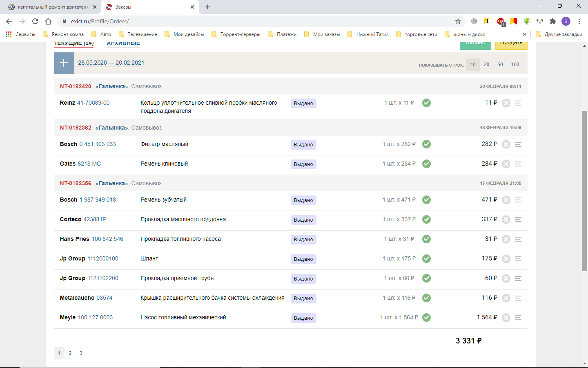Open the date range 28.05.2020 — 20.02.2021
The image size is (588, 368).
pos(111,63)
